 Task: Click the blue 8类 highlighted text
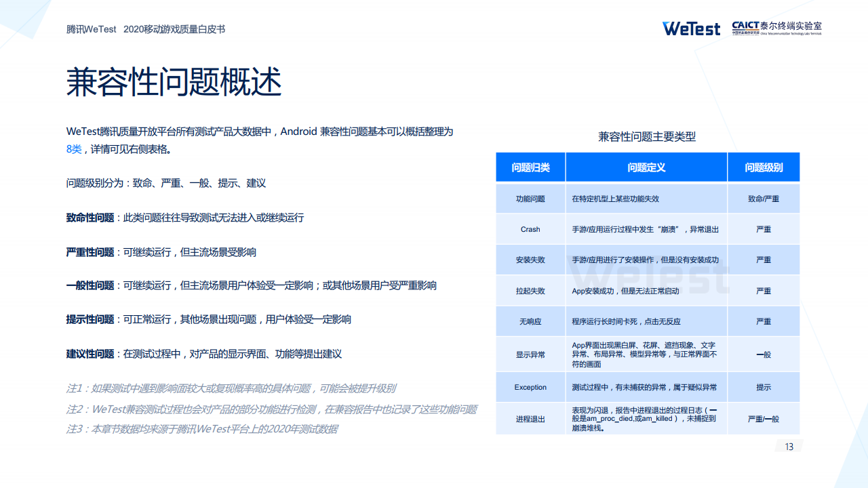click(74, 149)
